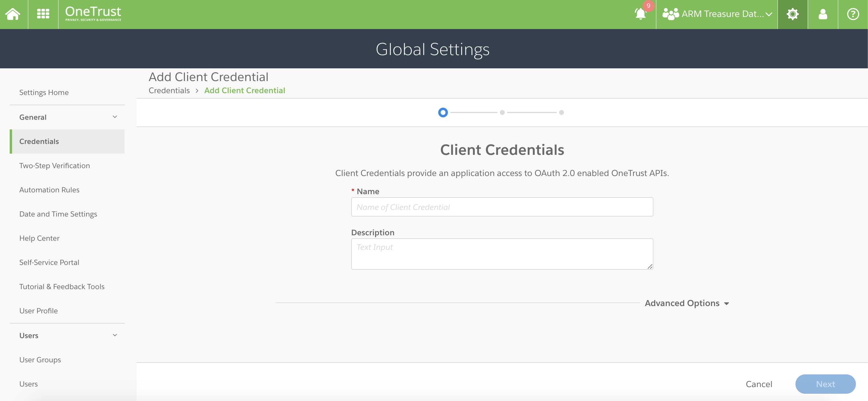The height and width of the screenshot is (401, 868).
Task: Collapse the General sidebar section
Action: pyautogui.click(x=115, y=117)
